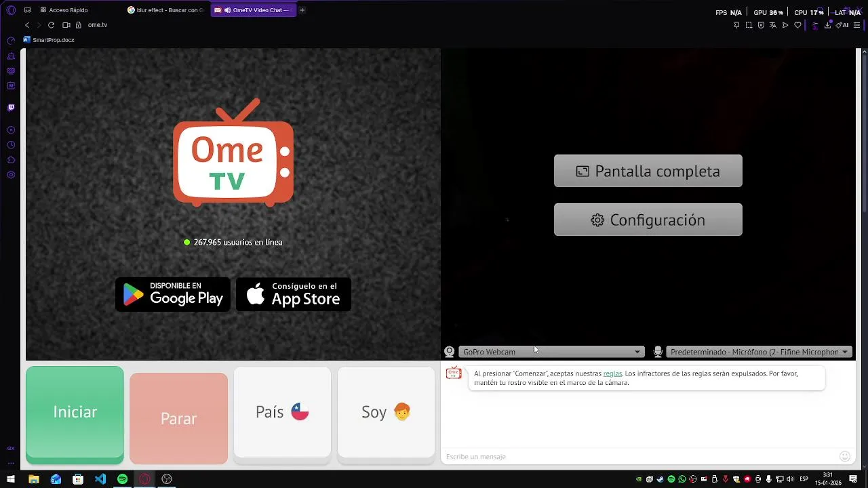Open the Easy Setup sliders icon
This screenshot has height=488, width=868.
click(856, 25)
